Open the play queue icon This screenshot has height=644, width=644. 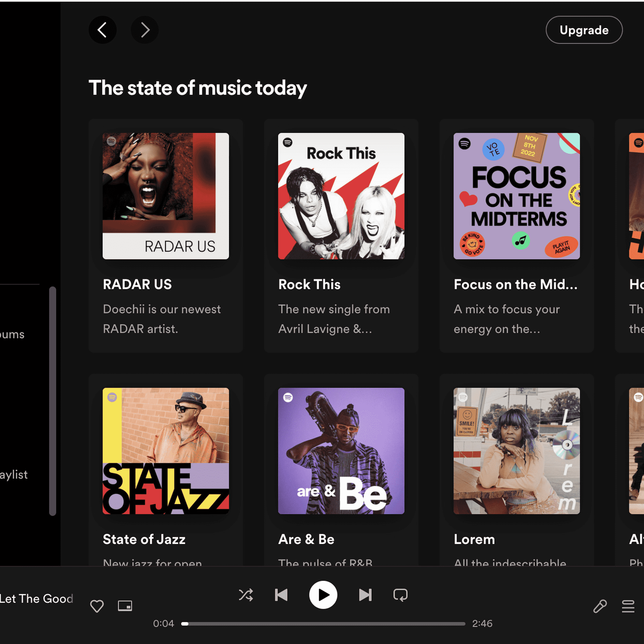pos(628,606)
